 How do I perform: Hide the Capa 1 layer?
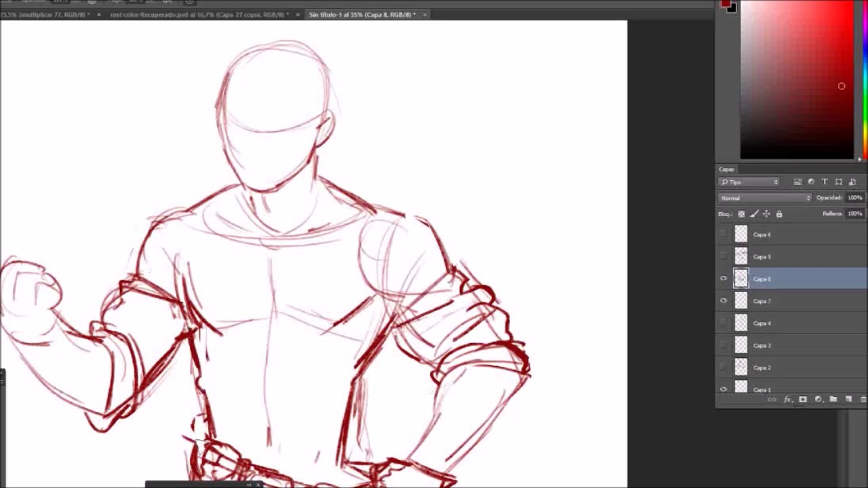[724, 389]
